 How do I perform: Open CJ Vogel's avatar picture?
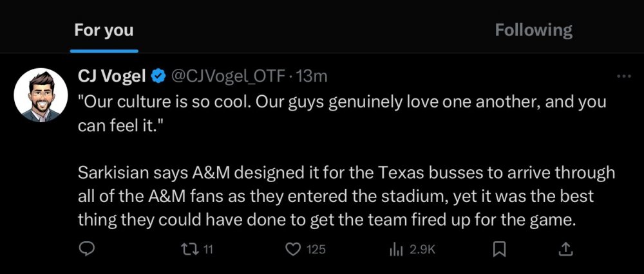pos(41,95)
